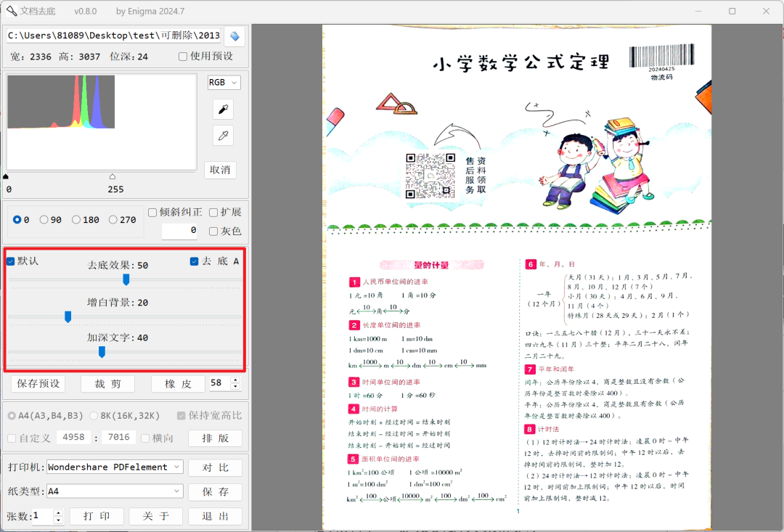Select the black eyedropper tool
The height and width of the screenshot is (532, 784).
pos(224,110)
